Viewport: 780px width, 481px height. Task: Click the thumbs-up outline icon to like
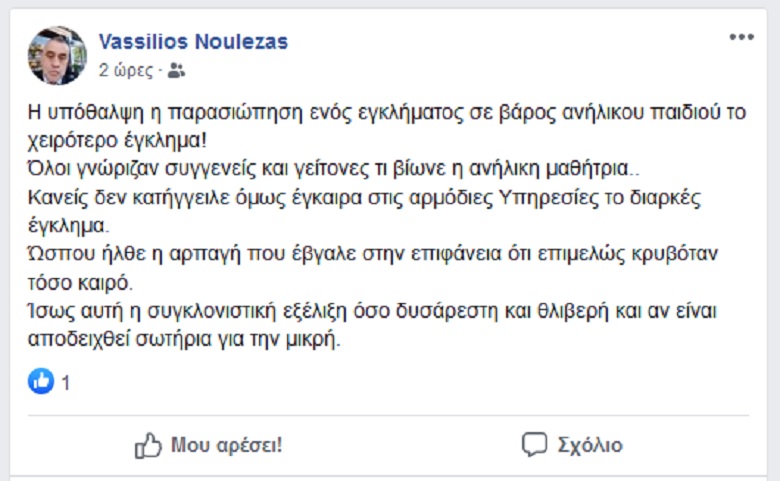(148, 445)
